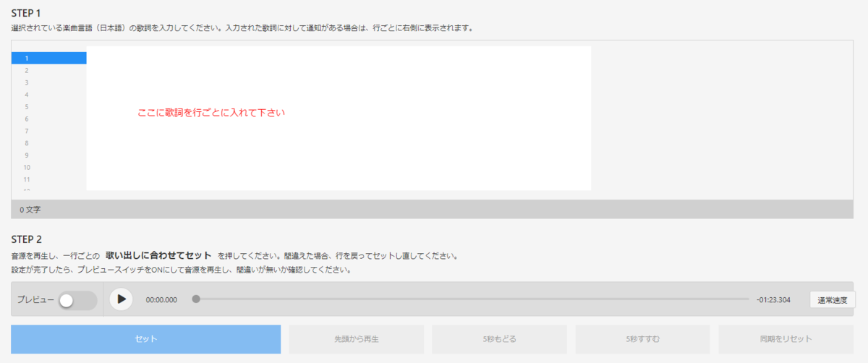868x363 pixels.
Task: Click the middle of the playback progress track
Action: 472,299
